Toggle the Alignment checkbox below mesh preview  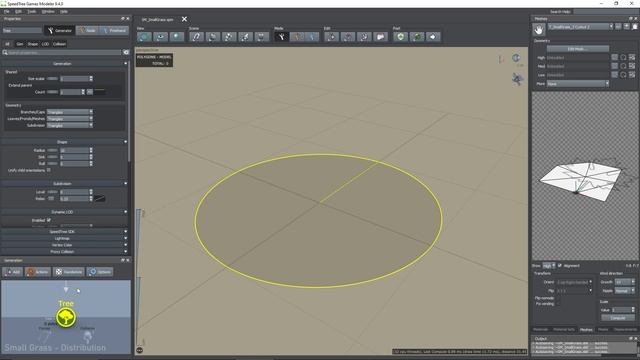click(x=560, y=265)
